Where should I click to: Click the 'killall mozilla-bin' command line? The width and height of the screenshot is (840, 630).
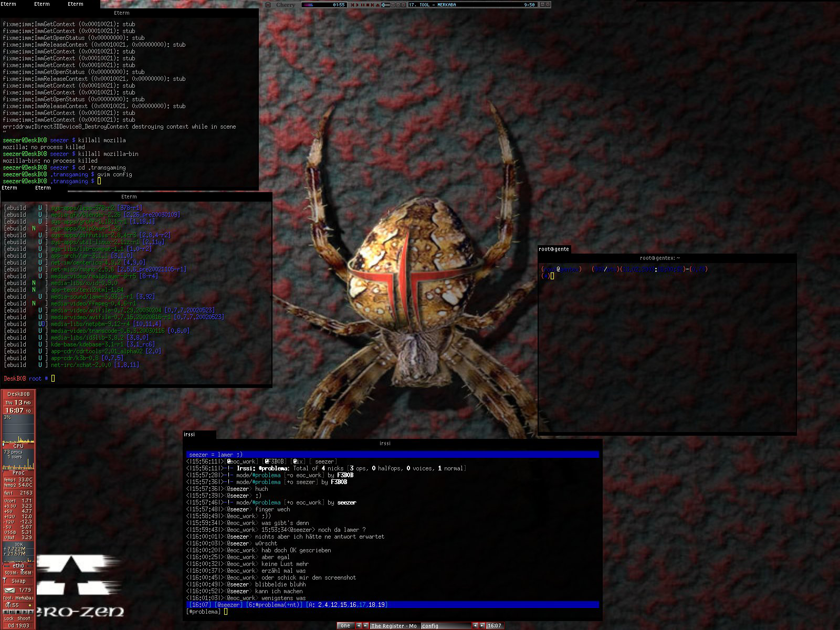(x=71, y=154)
